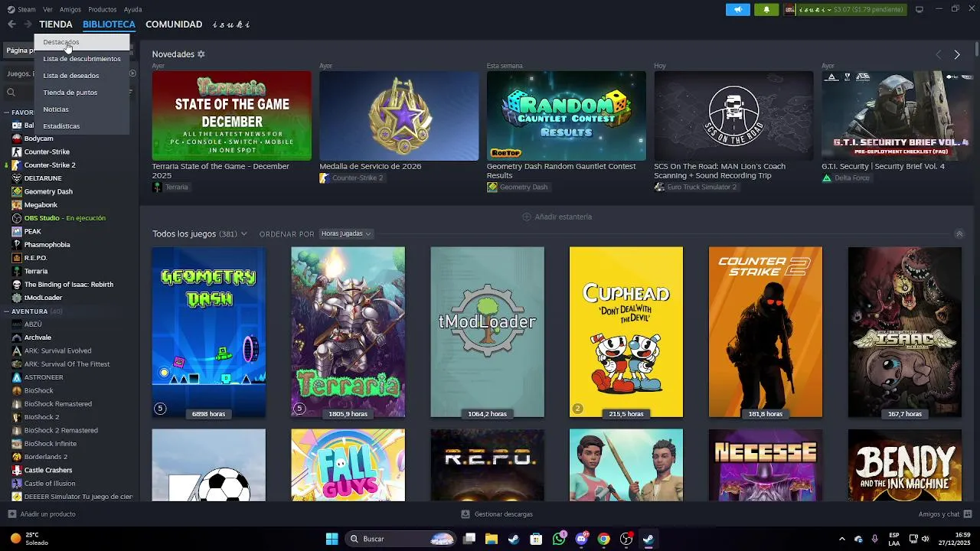Click the microphone tray icon
980x551 pixels.
(x=874, y=539)
